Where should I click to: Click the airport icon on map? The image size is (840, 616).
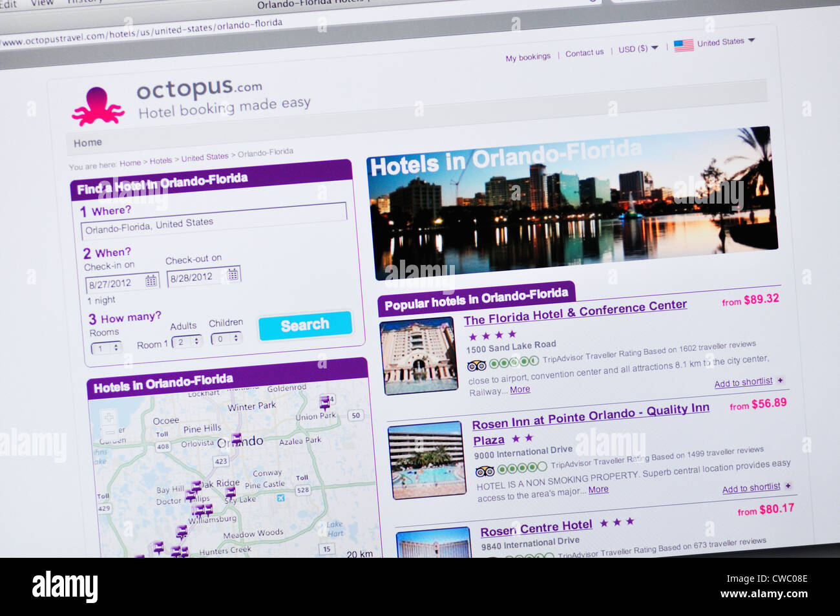tap(280, 498)
